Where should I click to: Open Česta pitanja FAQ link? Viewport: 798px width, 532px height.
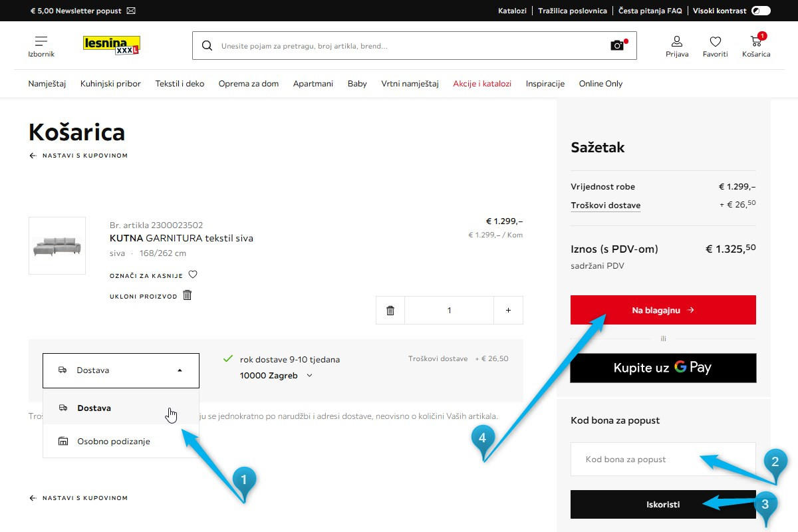pyautogui.click(x=650, y=11)
